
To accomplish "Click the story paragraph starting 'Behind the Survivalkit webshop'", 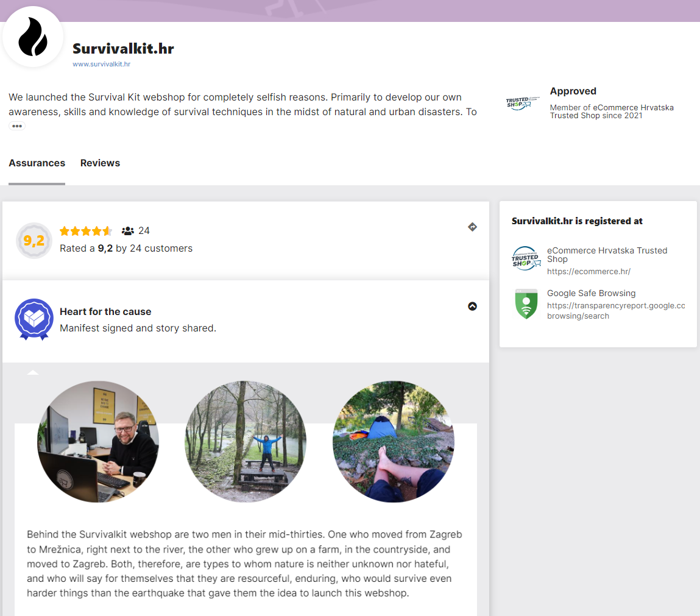I will (245, 564).
